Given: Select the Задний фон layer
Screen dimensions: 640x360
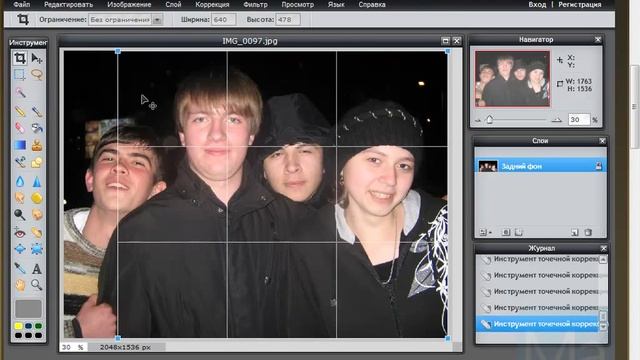Looking at the screenshot, I should tap(540, 166).
